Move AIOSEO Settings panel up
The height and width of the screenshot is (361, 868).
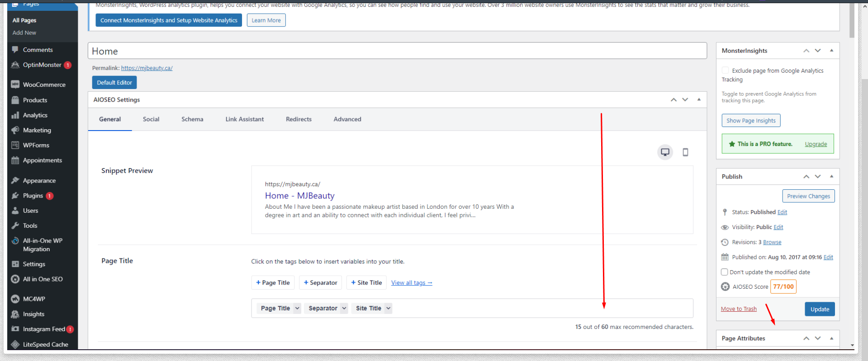(x=674, y=100)
